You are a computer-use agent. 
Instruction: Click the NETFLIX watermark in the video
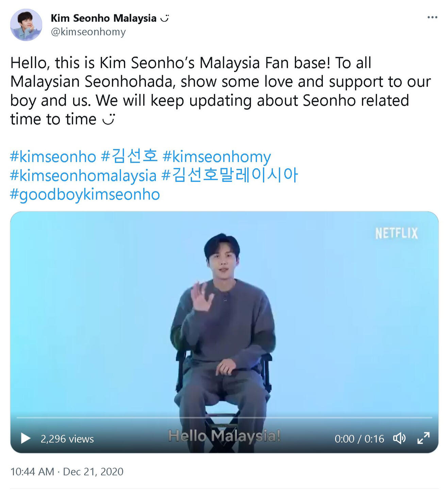pos(396,233)
